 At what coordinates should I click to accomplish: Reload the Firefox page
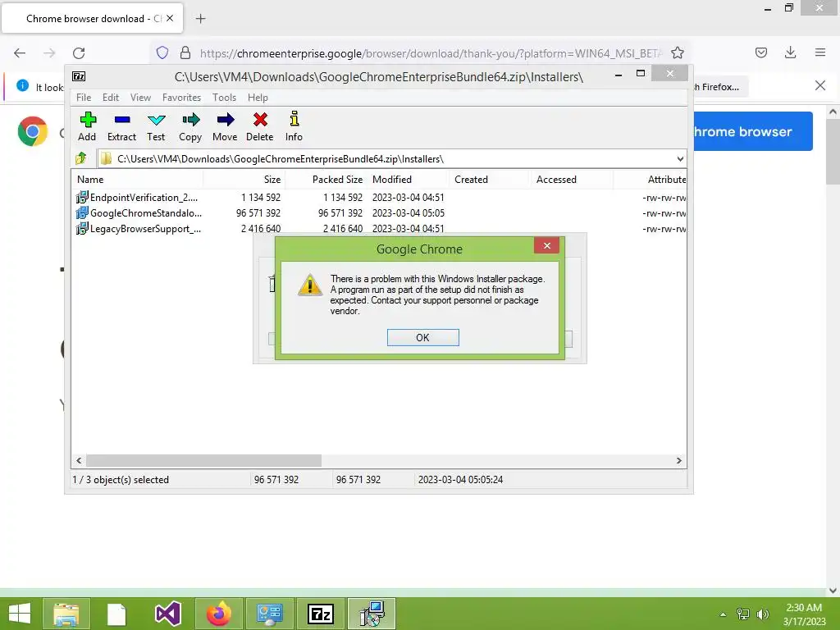(79, 53)
